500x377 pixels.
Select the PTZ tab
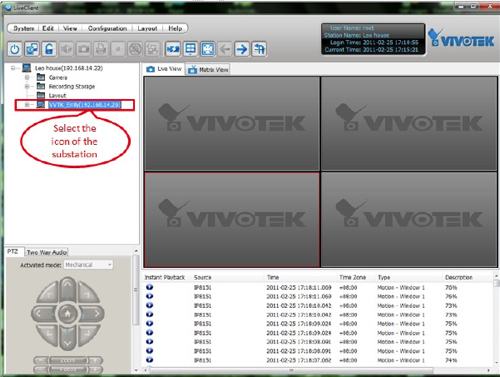pos(13,252)
